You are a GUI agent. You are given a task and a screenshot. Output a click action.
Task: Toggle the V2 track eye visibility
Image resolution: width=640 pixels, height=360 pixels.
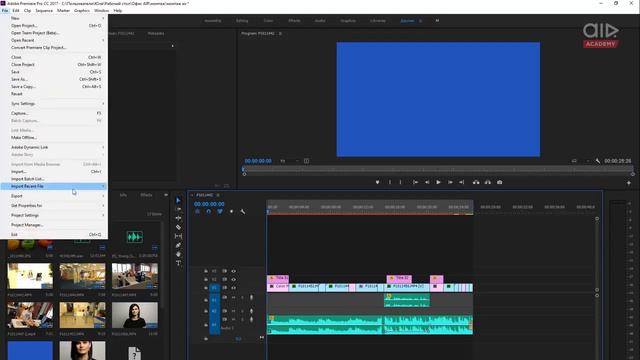pyautogui.click(x=233, y=280)
